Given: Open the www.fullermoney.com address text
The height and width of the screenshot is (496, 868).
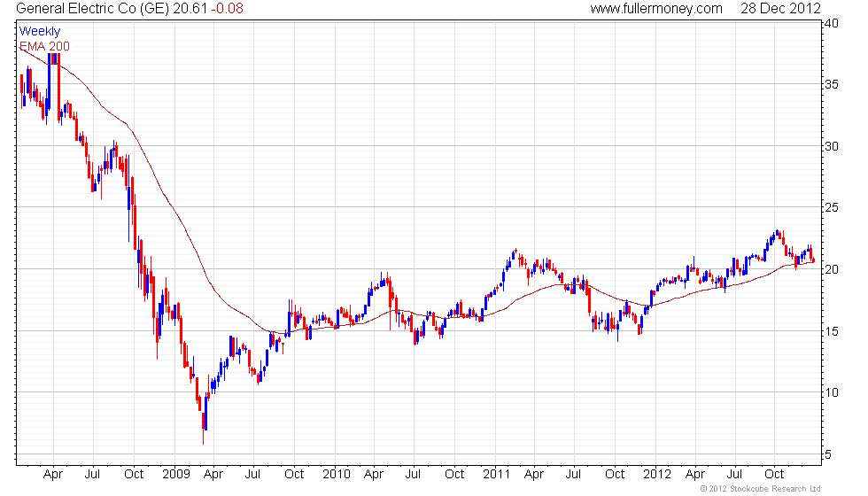Looking at the screenshot, I should pos(656,8).
